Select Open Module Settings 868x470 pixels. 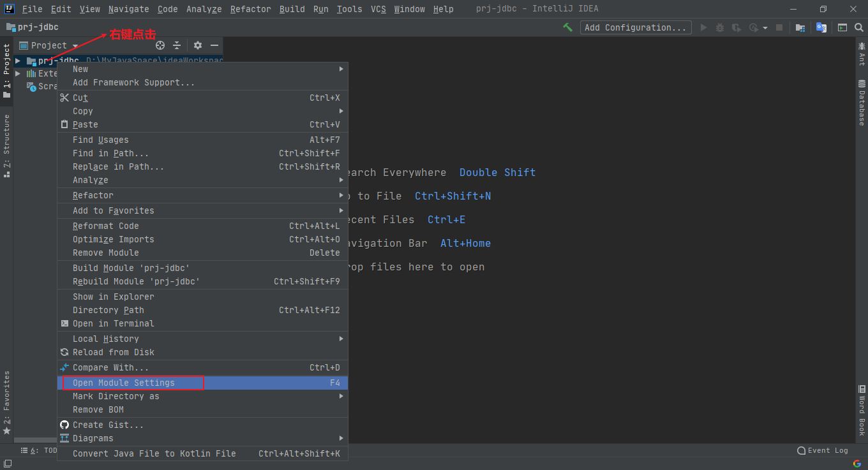point(203,383)
